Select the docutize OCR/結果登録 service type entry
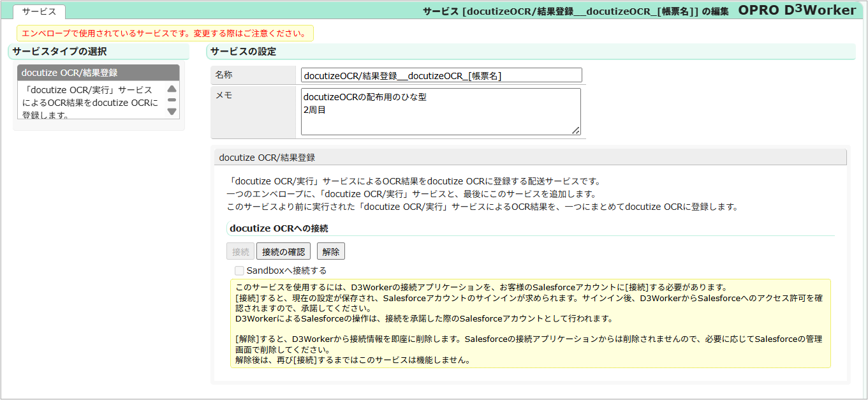This screenshot has width=868, height=400. pos(97,72)
